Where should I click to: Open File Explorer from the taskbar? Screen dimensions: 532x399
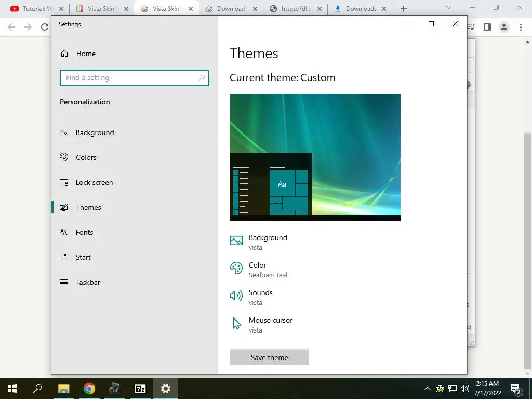click(63, 389)
